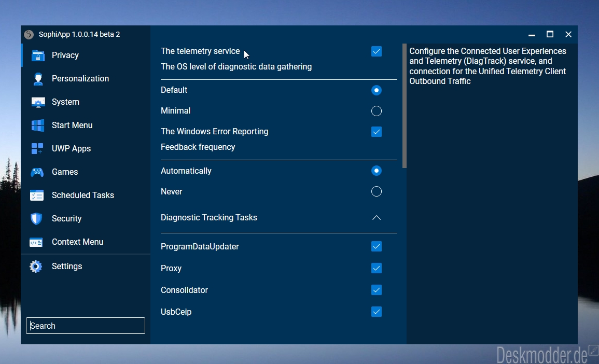Screen dimensions: 599x364
Task: Click the Games controller icon
Action: [x=37, y=172]
